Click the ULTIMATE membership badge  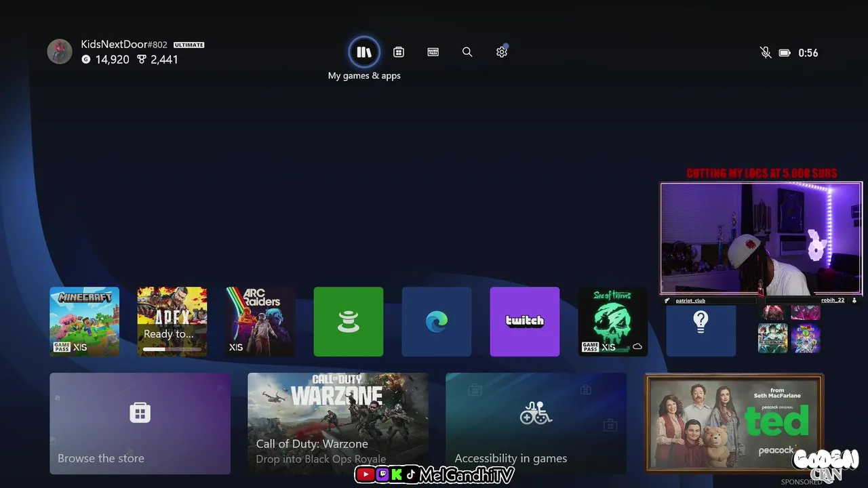(189, 45)
